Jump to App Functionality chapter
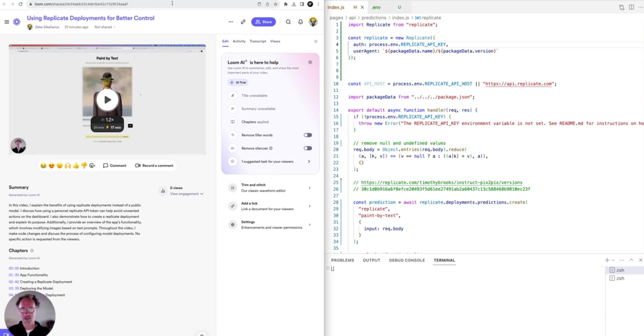644x336 pixels. coord(28,275)
